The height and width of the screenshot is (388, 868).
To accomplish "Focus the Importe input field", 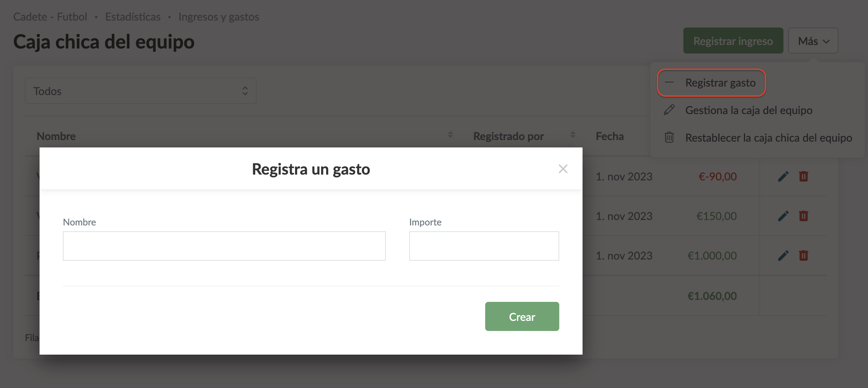I will pos(484,246).
